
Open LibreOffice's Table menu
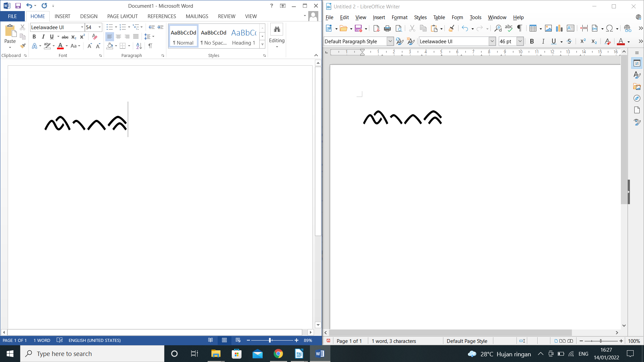click(x=439, y=17)
